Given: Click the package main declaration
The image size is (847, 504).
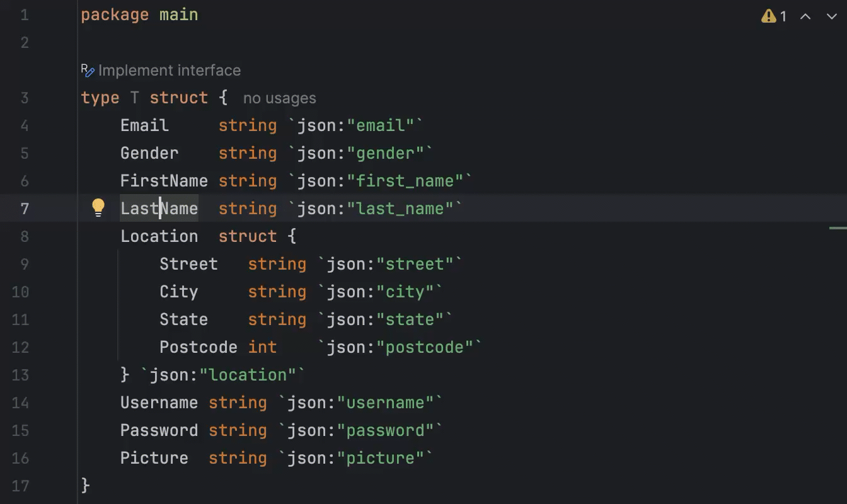Looking at the screenshot, I should pyautogui.click(x=139, y=14).
